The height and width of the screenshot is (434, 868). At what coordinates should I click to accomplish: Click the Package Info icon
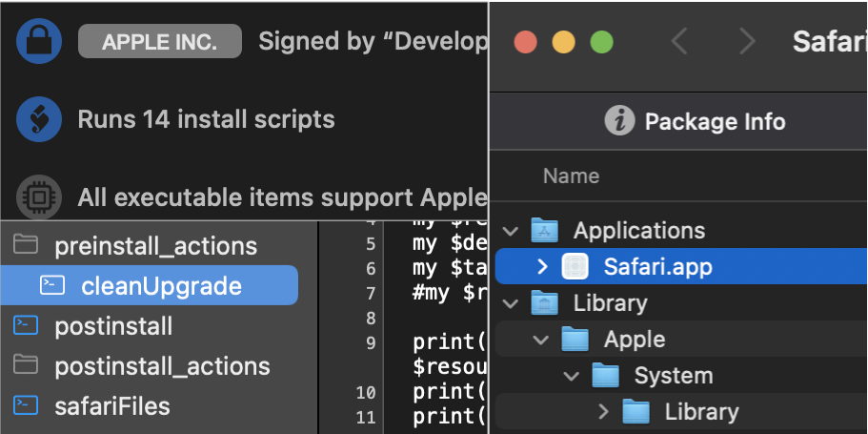(x=619, y=120)
